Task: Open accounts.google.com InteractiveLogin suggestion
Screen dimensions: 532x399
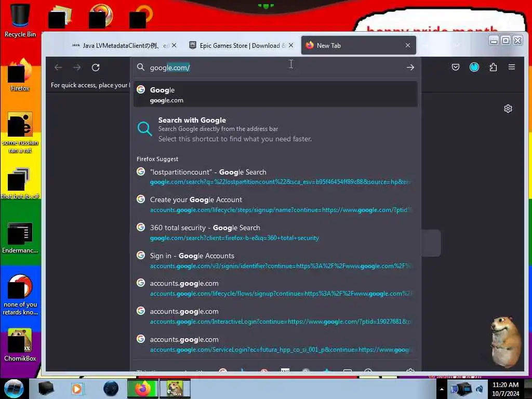Action: [275, 316]
